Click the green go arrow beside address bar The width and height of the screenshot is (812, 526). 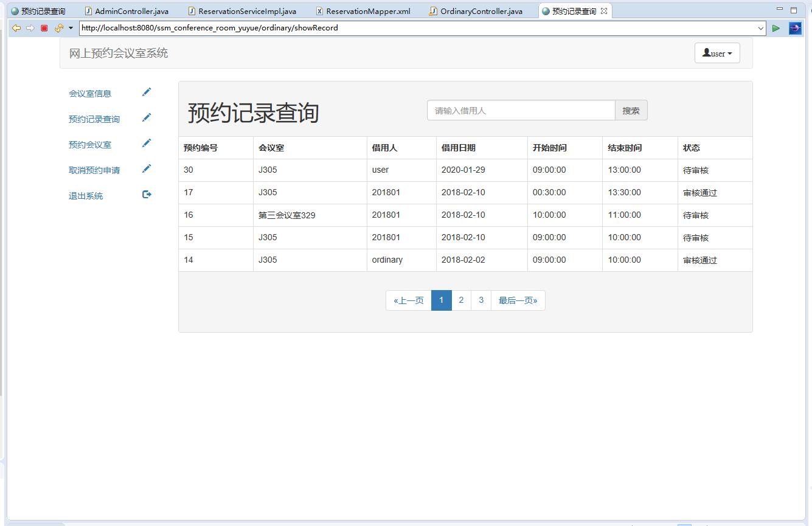point(776,27)
